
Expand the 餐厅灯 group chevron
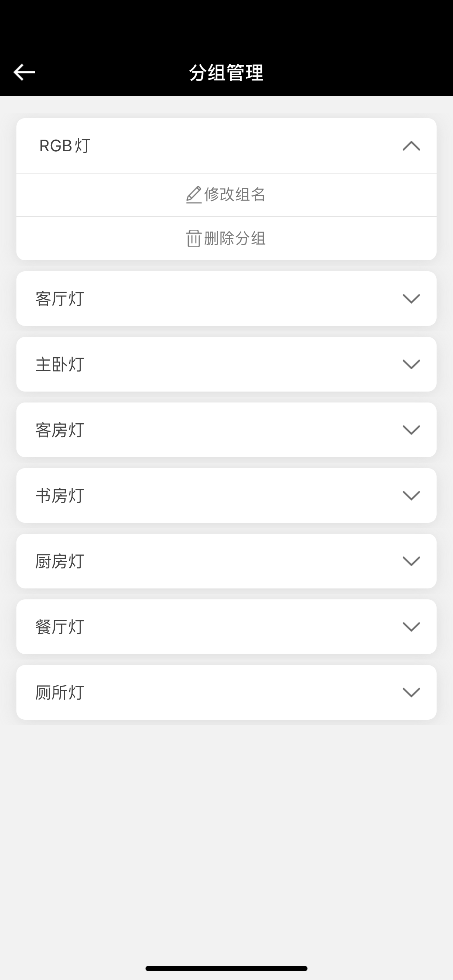[411, 627]
